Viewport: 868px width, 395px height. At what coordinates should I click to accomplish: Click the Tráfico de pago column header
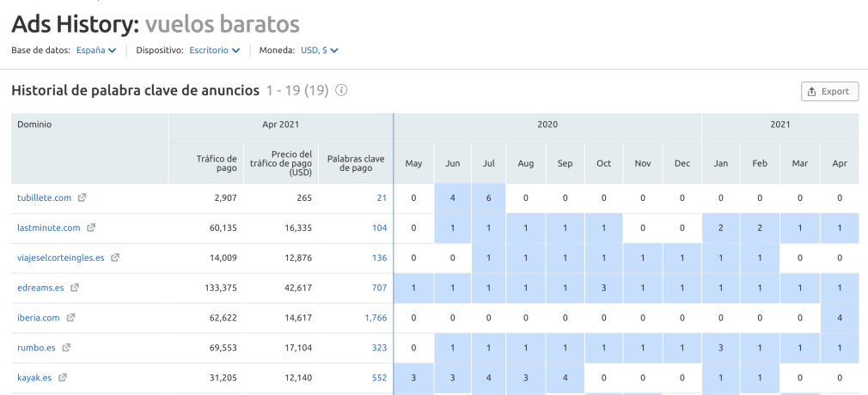coord(216,163)
